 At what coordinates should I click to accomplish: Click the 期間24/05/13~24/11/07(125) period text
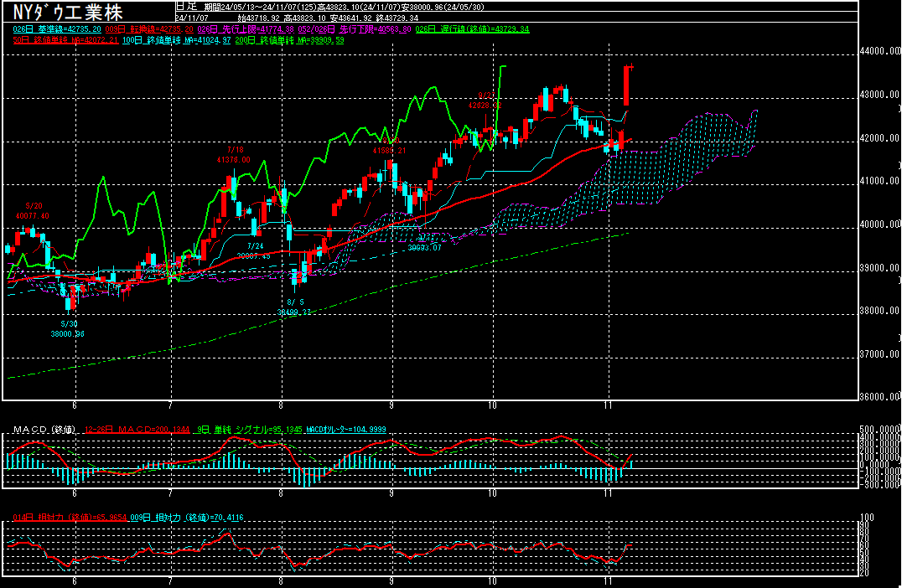point(261,7)
